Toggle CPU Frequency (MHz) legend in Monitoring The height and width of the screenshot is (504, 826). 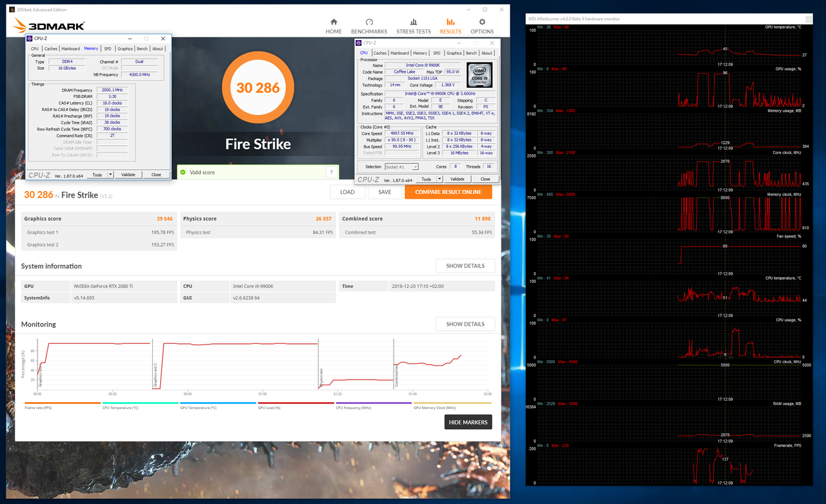(x=373, y=405)
